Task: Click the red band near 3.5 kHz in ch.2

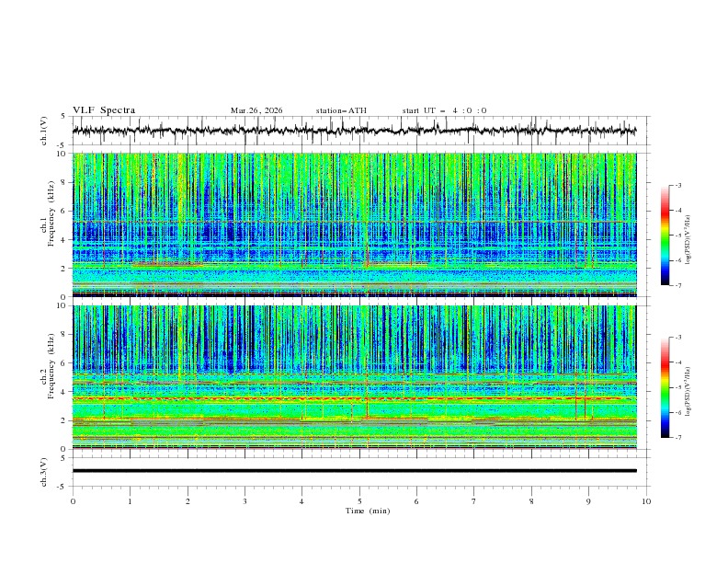Action: pos(354,398)
